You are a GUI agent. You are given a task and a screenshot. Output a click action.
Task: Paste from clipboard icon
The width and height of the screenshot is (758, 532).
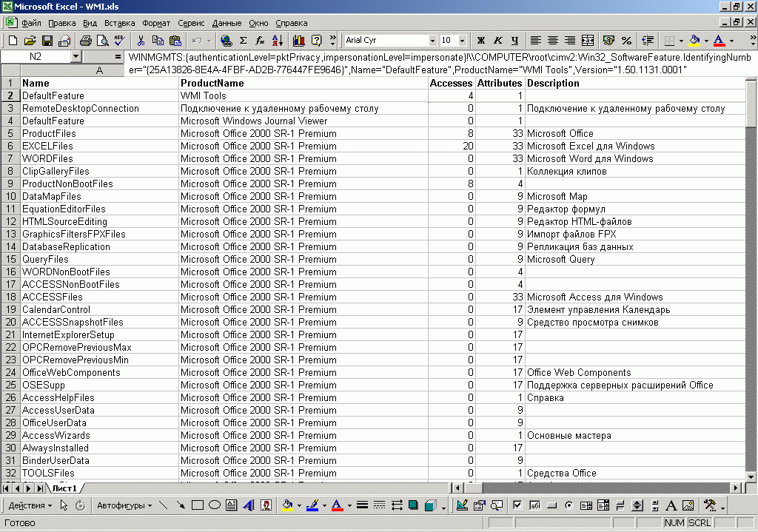[175, 41]
